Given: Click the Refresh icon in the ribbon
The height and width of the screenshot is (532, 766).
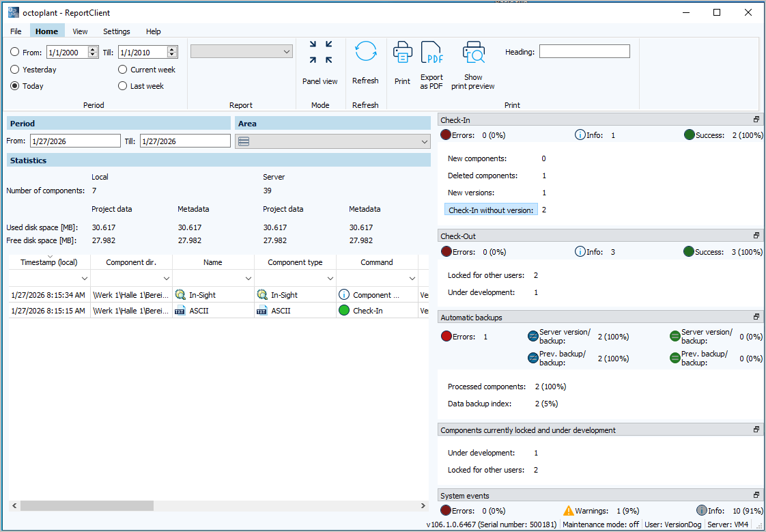Looking at the screenshot, I should point(365,51).
